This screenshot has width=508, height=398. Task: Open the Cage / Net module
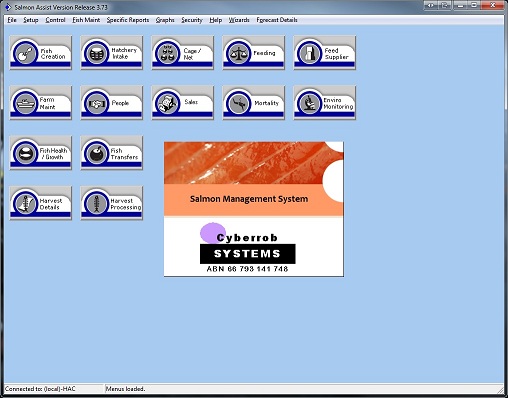183,53
